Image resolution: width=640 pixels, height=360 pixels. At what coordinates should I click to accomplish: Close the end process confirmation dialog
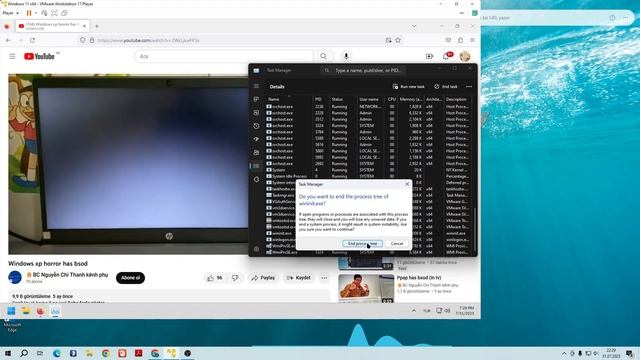(x=407, y=184)
